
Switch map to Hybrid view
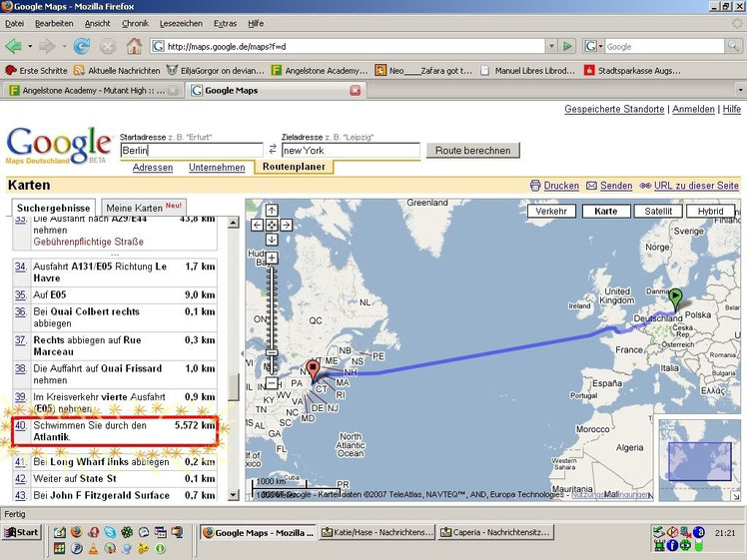point(710,211)
